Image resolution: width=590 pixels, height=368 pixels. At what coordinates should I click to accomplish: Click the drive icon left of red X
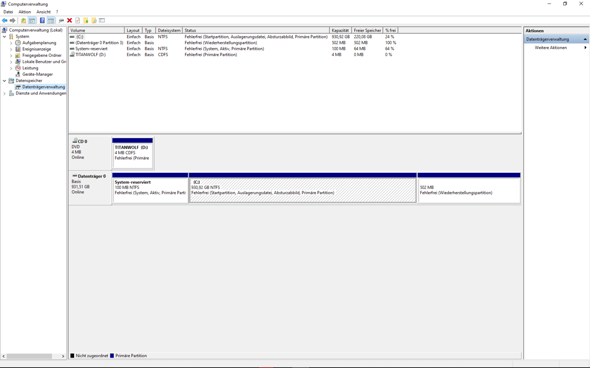(x=61, y=20)
